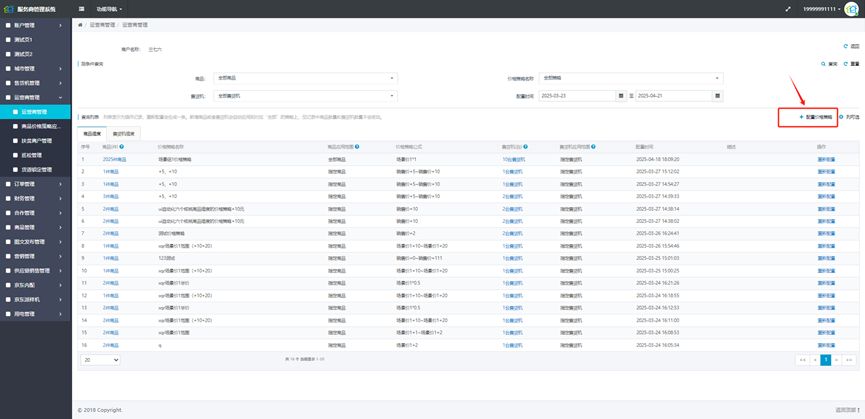
Task: Click the help icon beside 售货机应用范围 header
Action: pyautogui.click(x=593, y=147)
